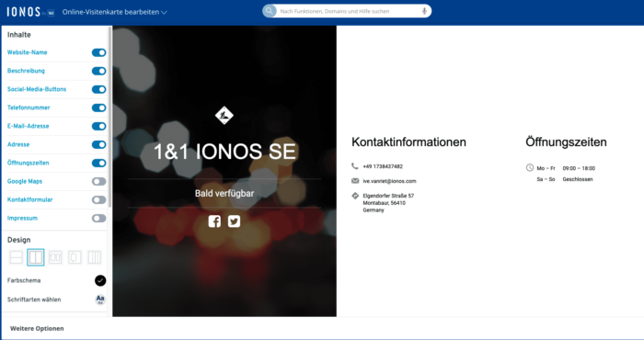Pick the third layout design icon
This screenshot has width=644, height=340.
(x=55, y=257)
